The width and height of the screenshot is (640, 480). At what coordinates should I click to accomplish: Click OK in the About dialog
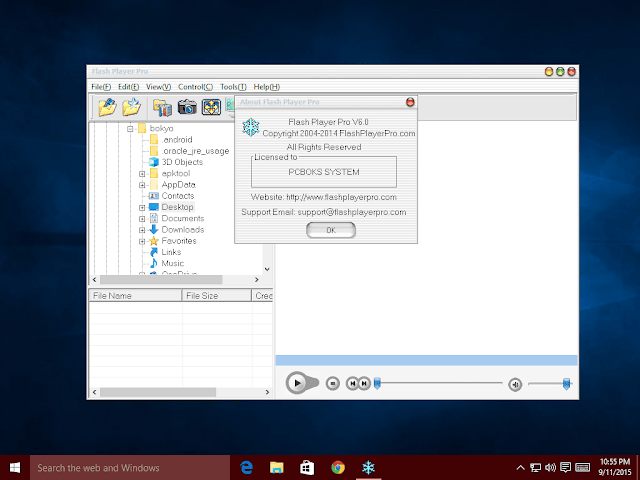pos(331,230)
